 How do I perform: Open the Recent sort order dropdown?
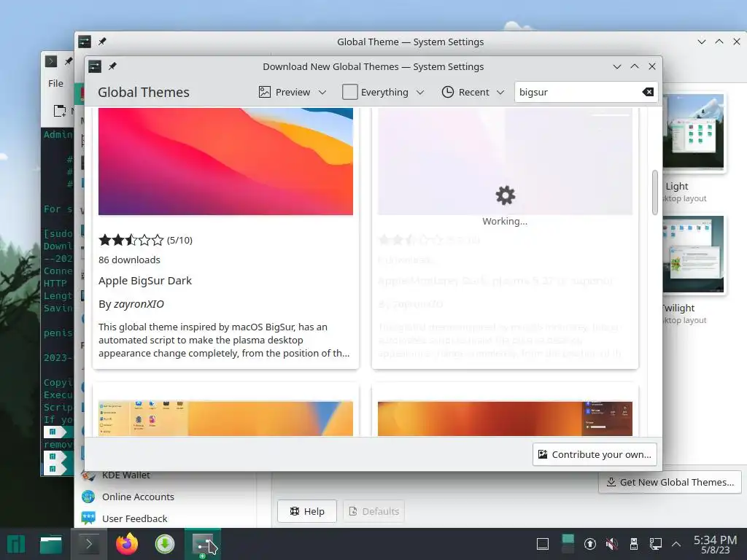tap(473, 92)
